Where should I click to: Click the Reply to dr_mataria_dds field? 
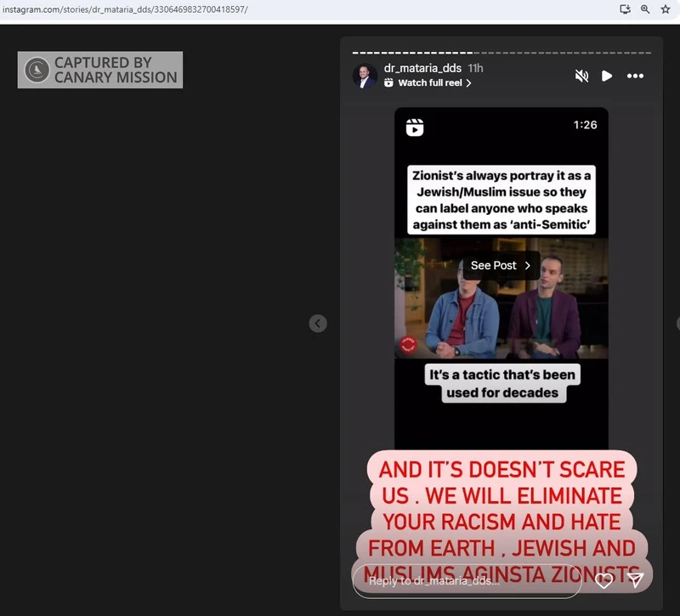point(467,581)
